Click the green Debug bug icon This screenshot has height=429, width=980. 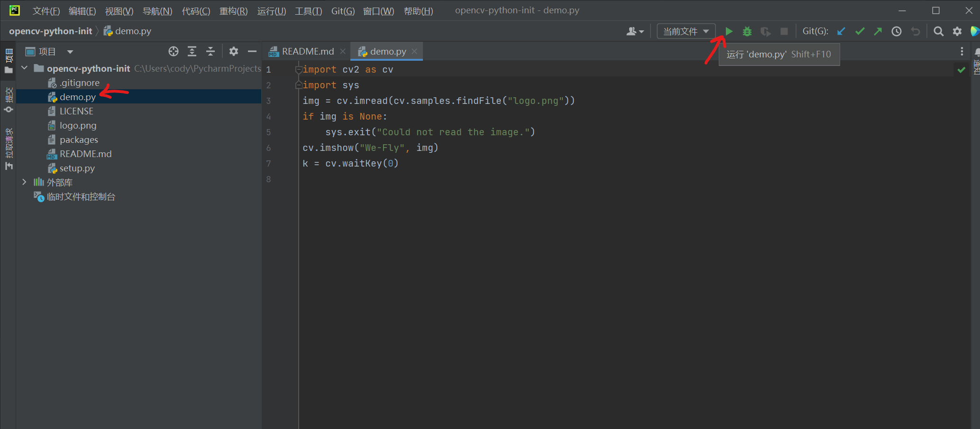[x=747, y=31]
